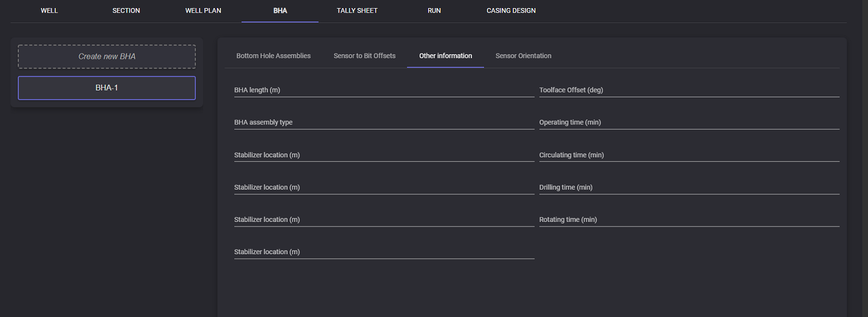Select BHA-1 in the BHA list
The image size is (868, 317).
[107, 88]
